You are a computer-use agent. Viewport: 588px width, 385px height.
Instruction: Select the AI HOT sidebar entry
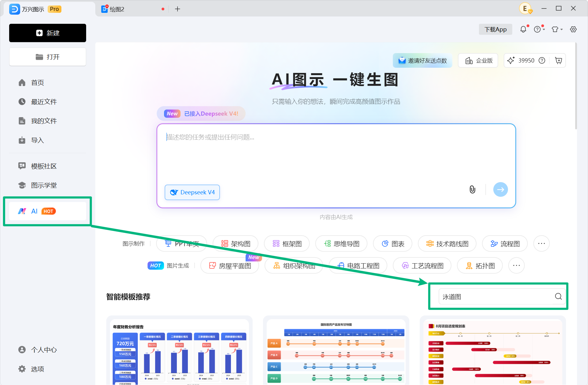[x=48, y=211]
